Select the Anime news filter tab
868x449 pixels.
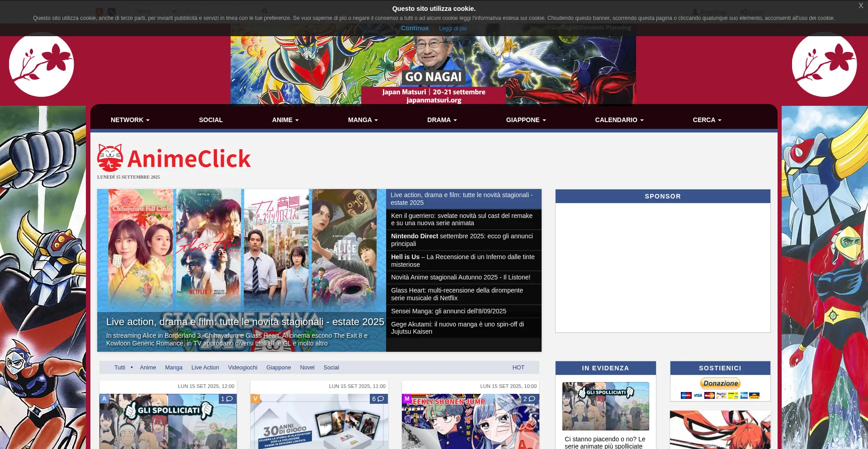[x=148, y=368]
